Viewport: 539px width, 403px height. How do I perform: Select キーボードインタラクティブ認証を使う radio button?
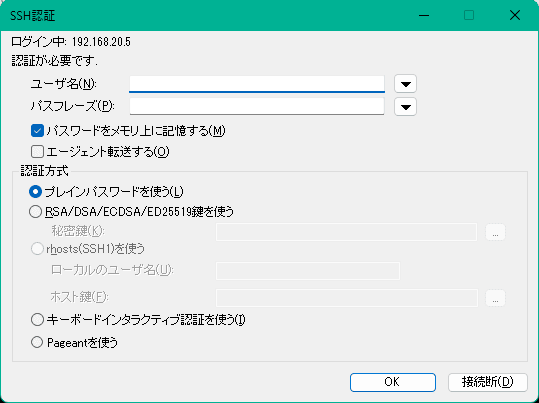[x=37, y=320]
